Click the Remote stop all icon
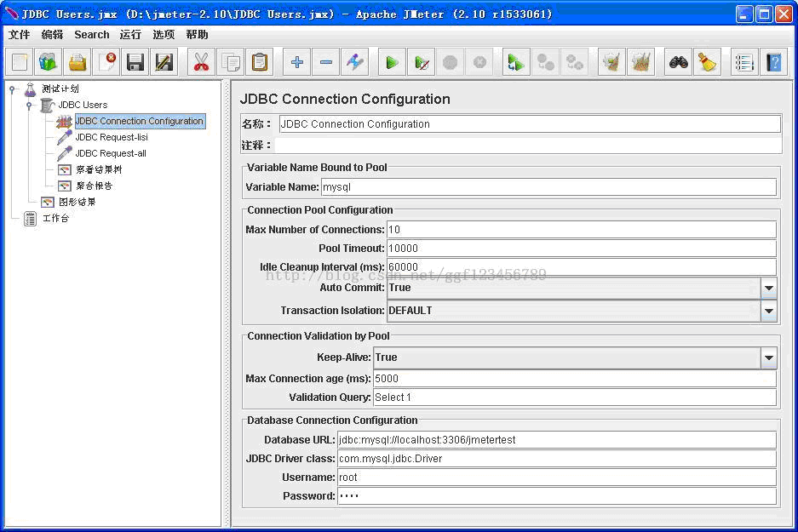 [546, 62]
